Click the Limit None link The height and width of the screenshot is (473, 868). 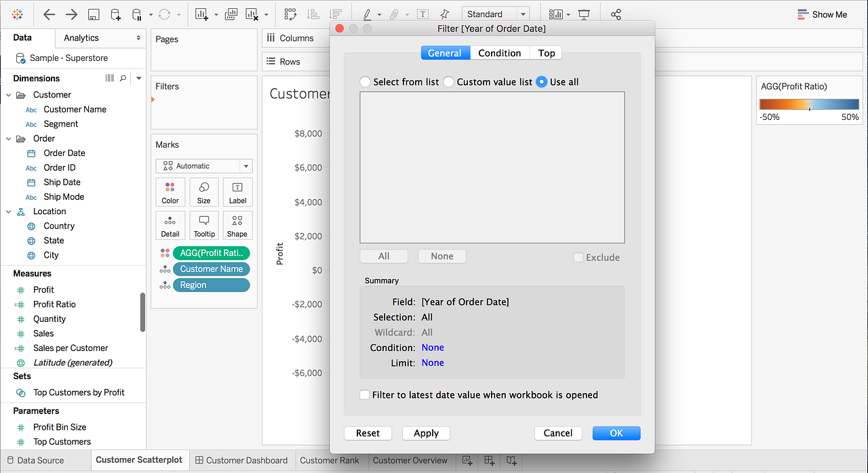pos(433,363)
